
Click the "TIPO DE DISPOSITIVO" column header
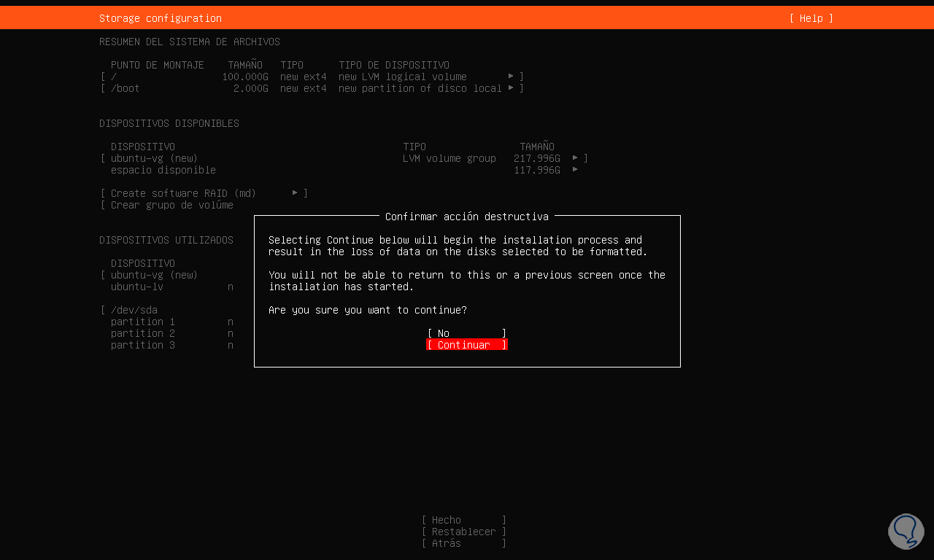tap(394, 65)
